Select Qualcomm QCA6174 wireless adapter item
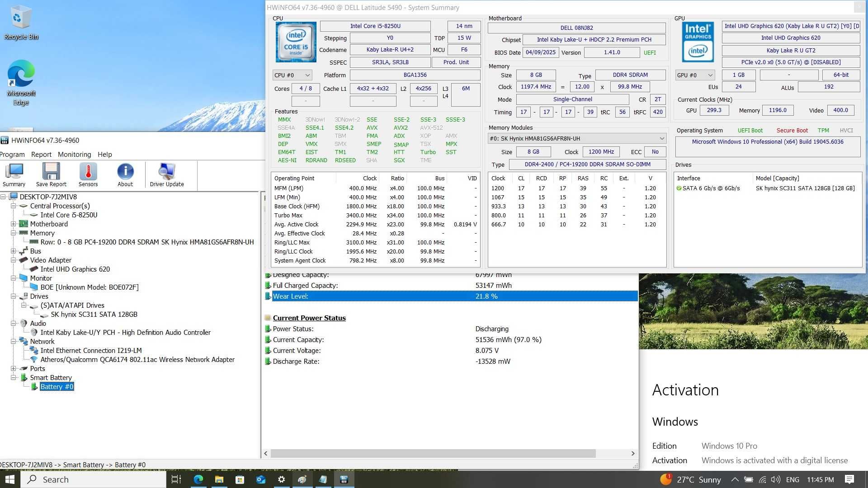Viewport: 868px width, 488px height. click(x=137, y=360)
